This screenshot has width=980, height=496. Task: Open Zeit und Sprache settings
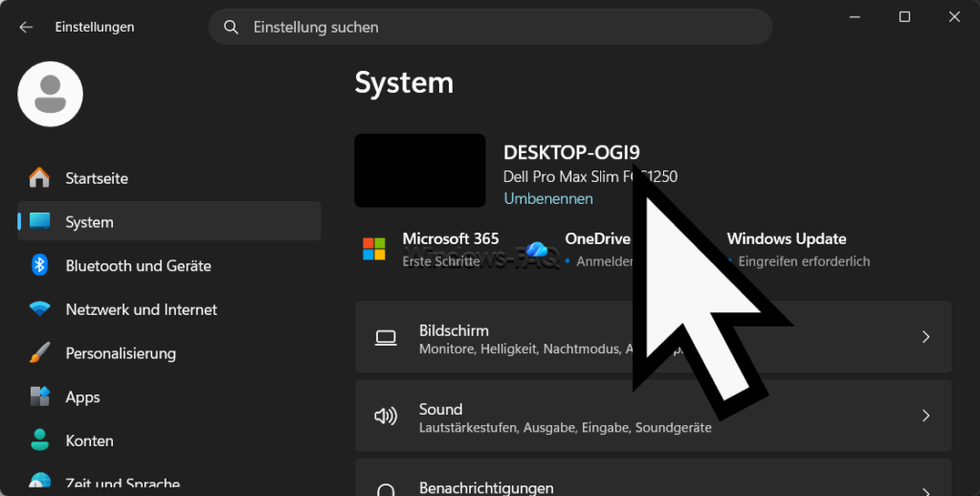[169, 483]
